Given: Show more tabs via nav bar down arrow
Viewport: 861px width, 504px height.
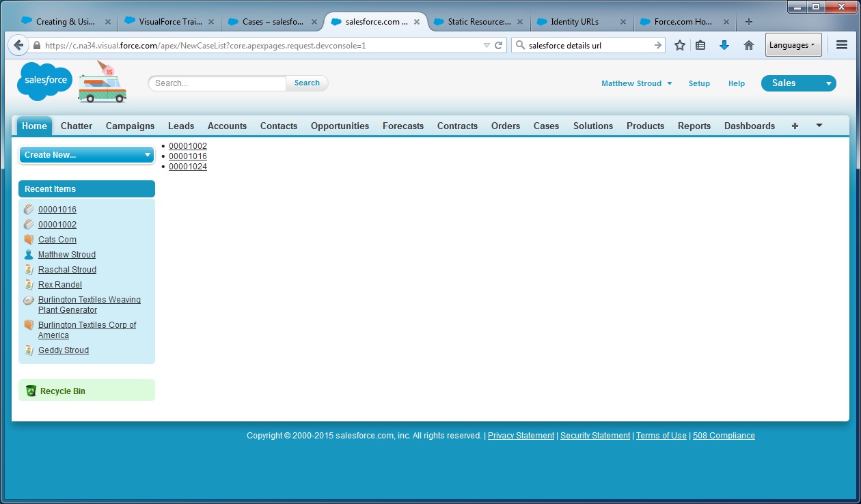Looking at the screenshot, I should pyautogui.click(x=819, y=126).
